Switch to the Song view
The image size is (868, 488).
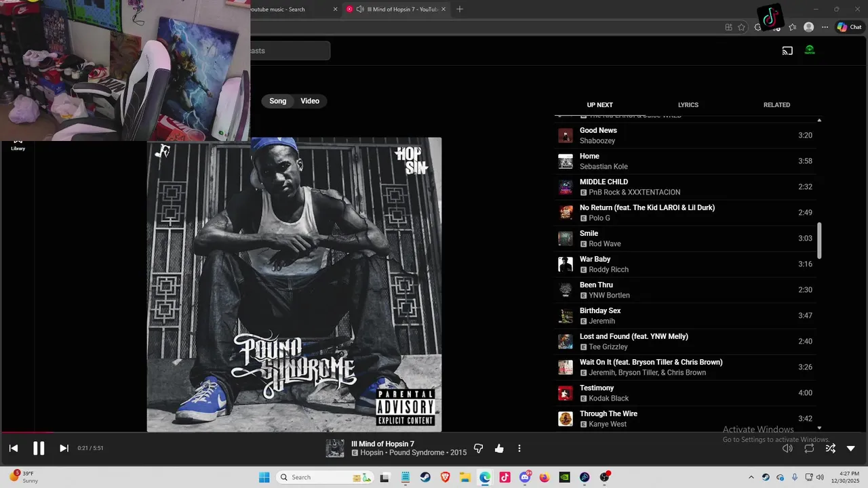[x=278, y=101]
